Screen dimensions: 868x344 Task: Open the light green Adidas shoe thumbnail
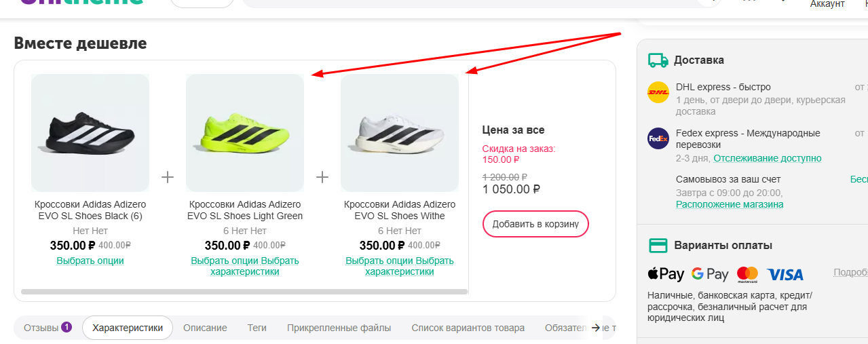coord(245,133)
